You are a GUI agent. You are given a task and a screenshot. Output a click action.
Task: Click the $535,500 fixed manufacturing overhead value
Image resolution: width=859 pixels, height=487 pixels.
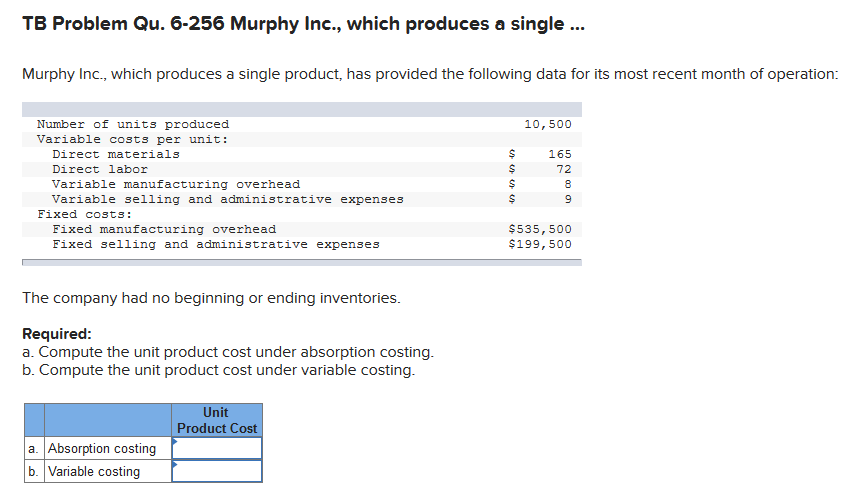pos(540,229)
